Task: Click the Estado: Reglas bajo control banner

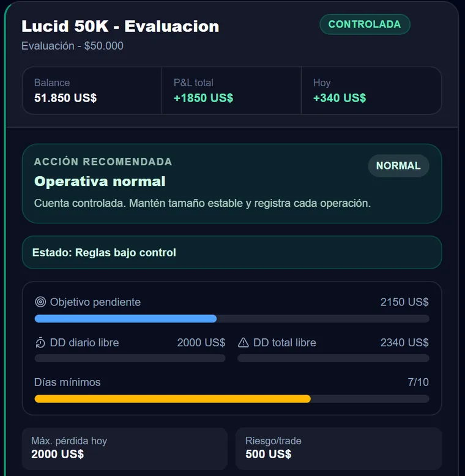Action: click(232, 252)
